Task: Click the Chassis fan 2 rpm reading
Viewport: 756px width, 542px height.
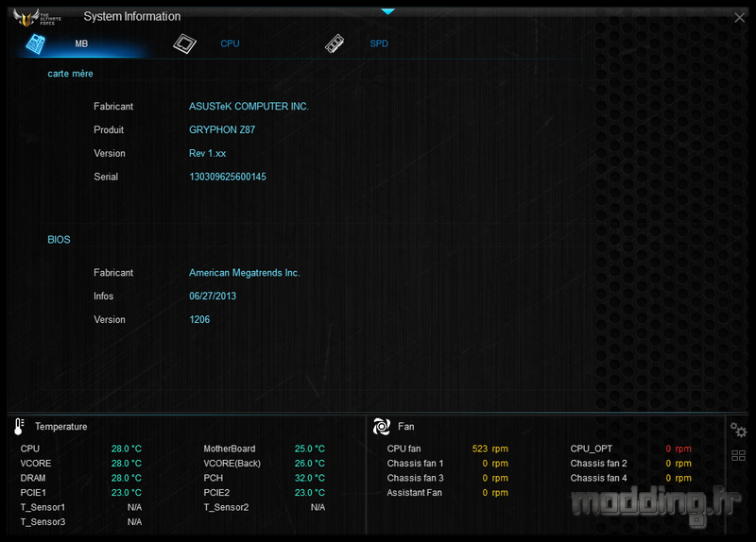Action: [x=679, y=464]
